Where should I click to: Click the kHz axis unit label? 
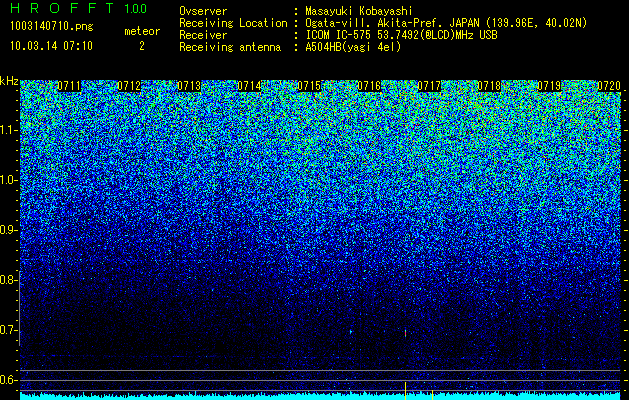click(9, 81)
